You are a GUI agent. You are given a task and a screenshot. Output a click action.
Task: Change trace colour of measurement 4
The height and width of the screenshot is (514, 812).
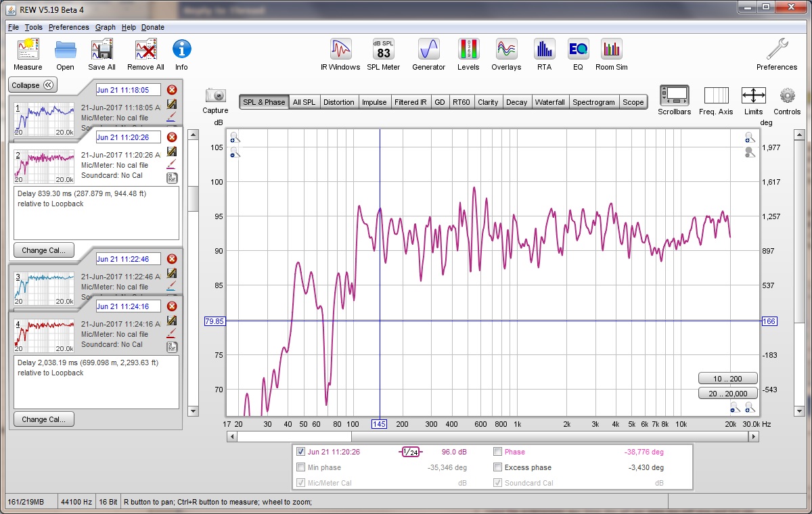click(172, 333)
